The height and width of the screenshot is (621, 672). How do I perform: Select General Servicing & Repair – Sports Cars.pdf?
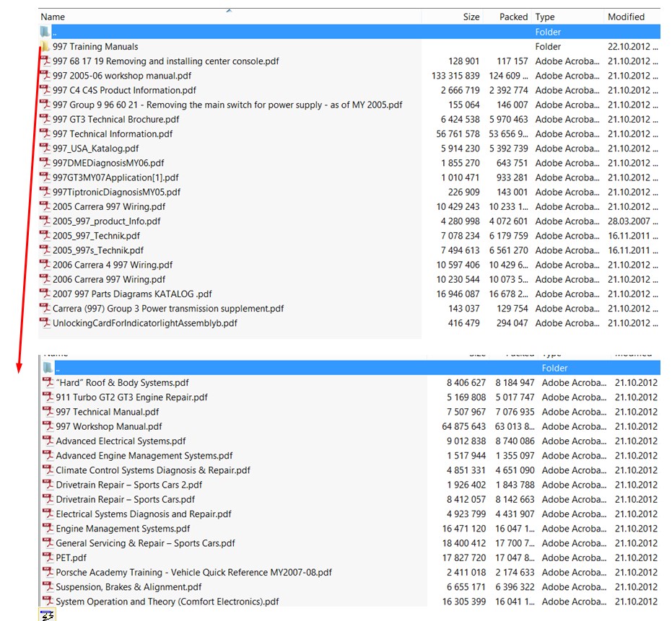coord(145,543)
